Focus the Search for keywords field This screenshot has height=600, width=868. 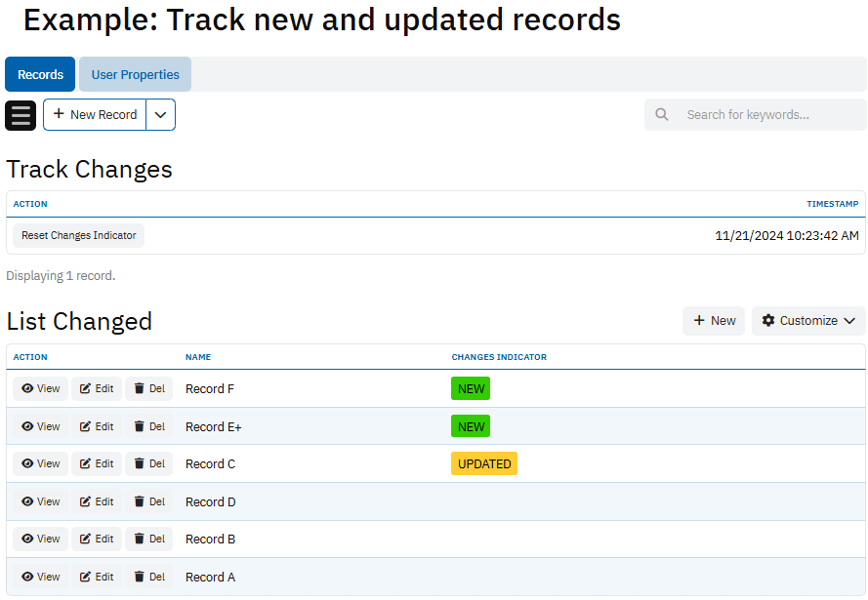[x=766, y=115]
